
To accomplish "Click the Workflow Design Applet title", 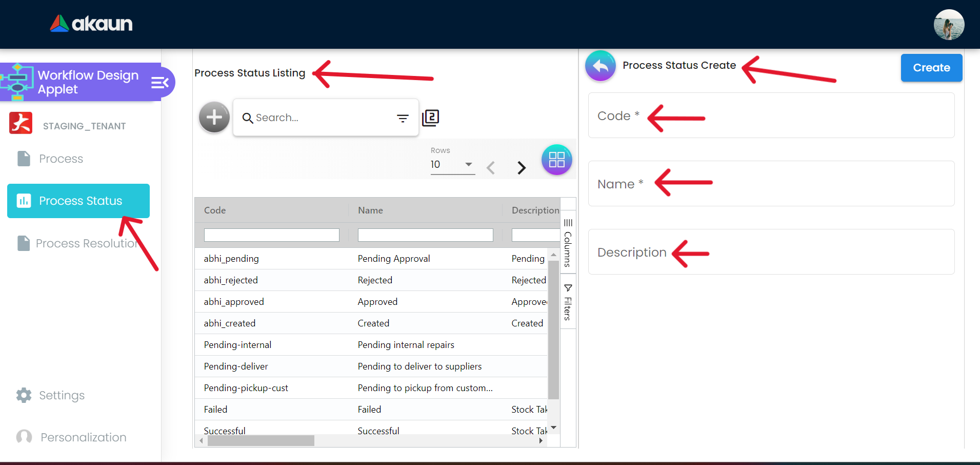I will [88, 82].
